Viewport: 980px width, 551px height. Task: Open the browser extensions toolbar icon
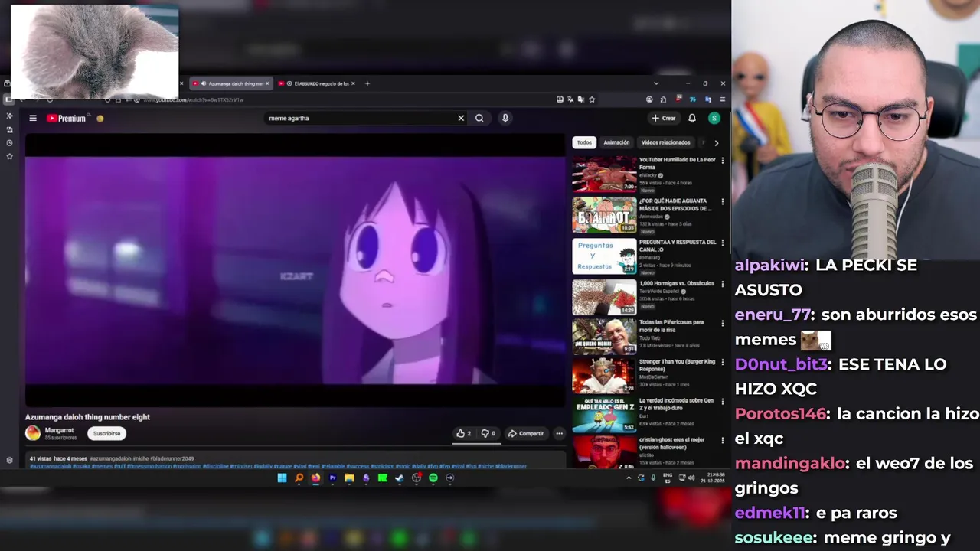click(x=663, y=99)
